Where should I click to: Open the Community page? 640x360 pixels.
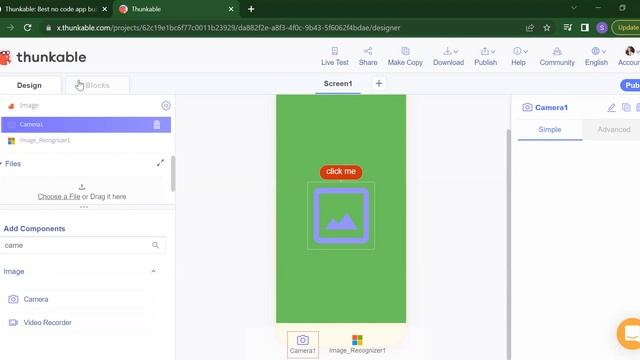[557, 56]
